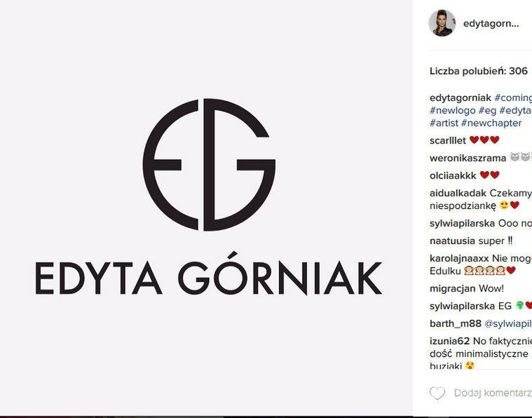Screen dimensions: 532x418
Task: Visit naatuusia commenter profile
Action: click(x=452, y=241)
